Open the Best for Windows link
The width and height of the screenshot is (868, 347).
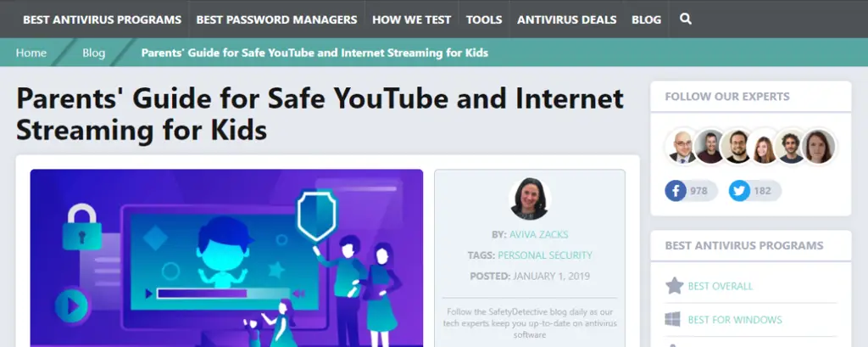point(735,320)
